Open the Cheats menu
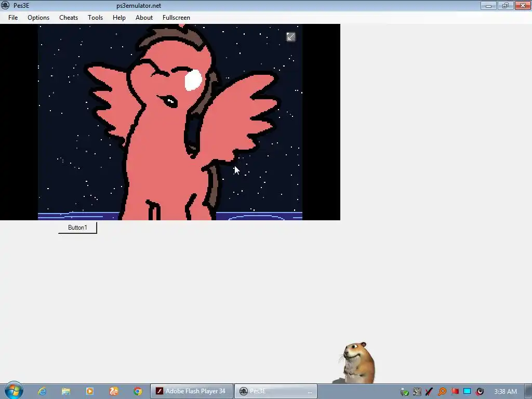Screen dimensions: 532x399 (x=69, y=18)
